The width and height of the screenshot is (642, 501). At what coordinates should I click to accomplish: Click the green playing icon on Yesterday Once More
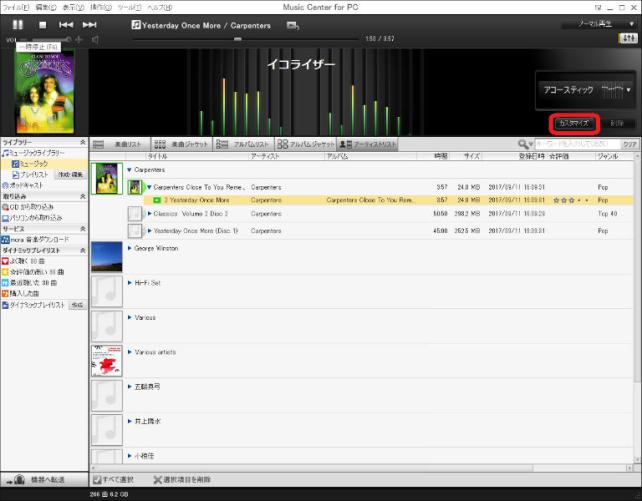156,200
